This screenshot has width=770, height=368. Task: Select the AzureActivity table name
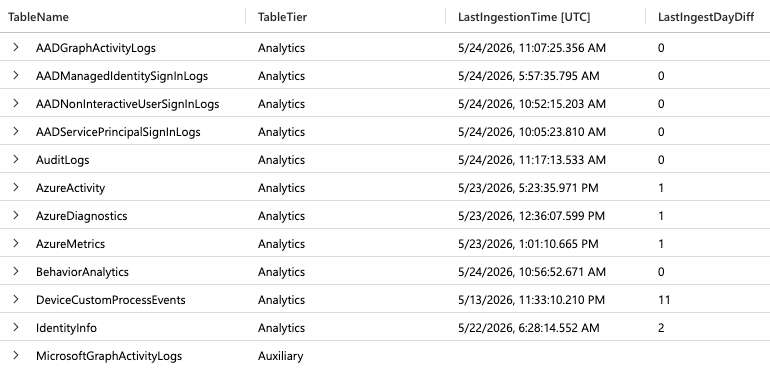(70, 188)
